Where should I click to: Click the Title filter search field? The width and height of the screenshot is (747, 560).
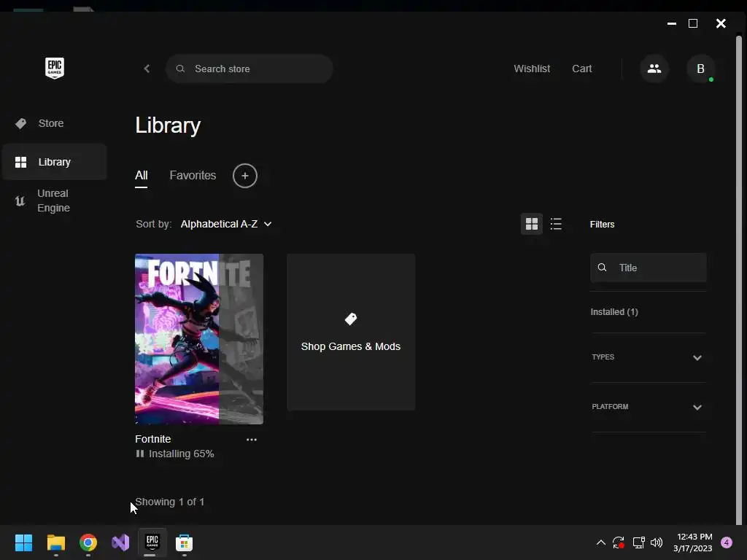click(x=649, y=268)
